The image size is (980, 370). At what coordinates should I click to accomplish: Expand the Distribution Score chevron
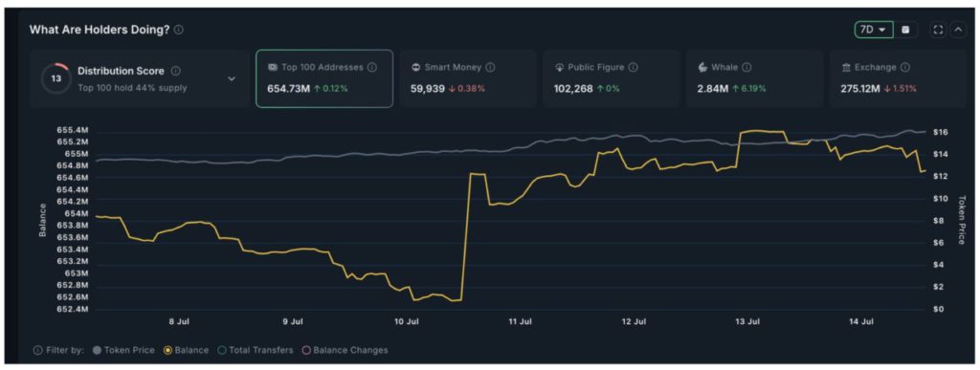232,78
